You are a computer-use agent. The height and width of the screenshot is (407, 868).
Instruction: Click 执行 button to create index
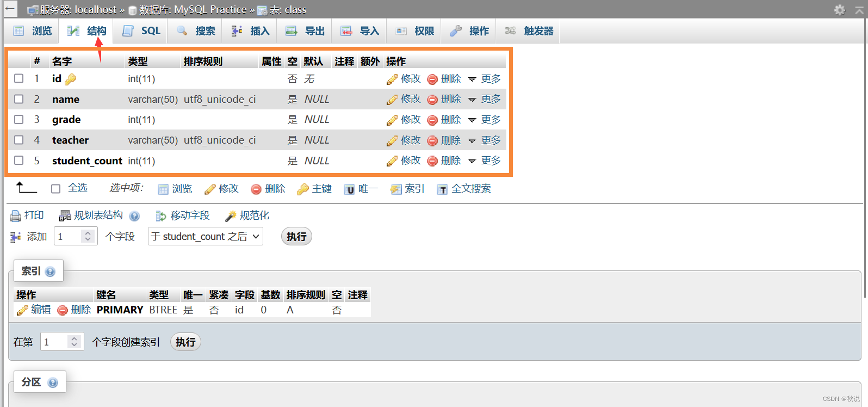point(185,342)
